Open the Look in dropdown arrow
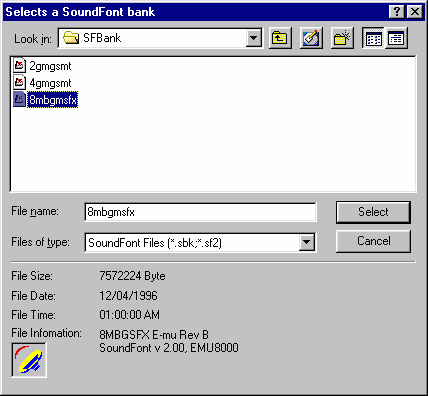This screenshot has width=428, height=396. click(254, 38)
